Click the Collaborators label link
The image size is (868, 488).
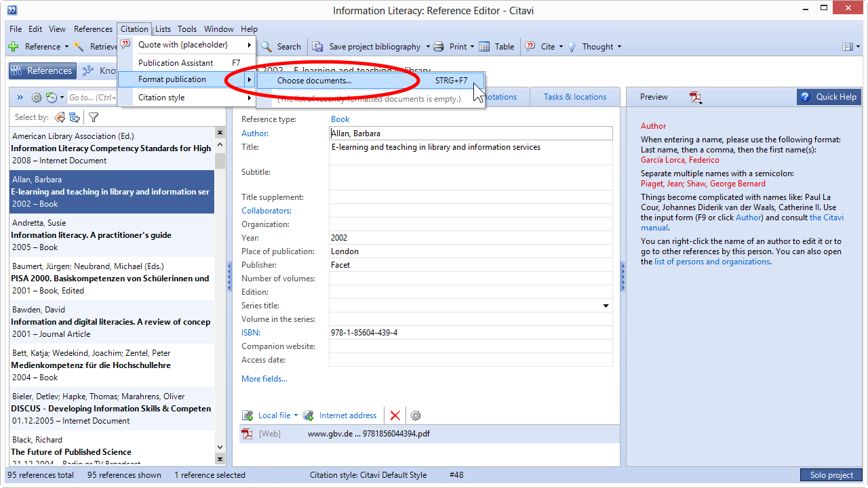(267, 211)
